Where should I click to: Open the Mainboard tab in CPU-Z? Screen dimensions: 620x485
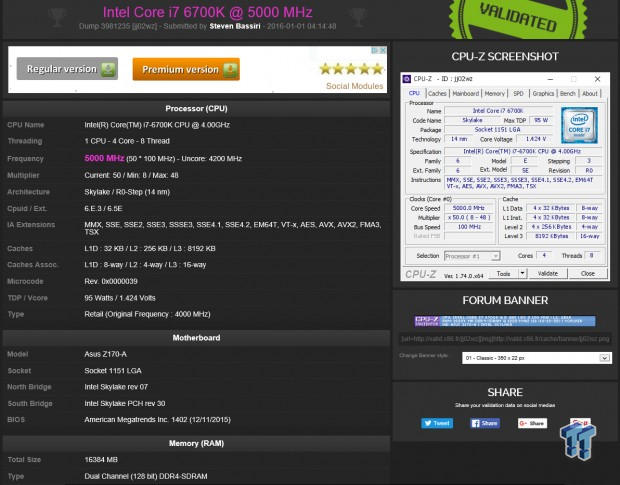pos(465,94)
